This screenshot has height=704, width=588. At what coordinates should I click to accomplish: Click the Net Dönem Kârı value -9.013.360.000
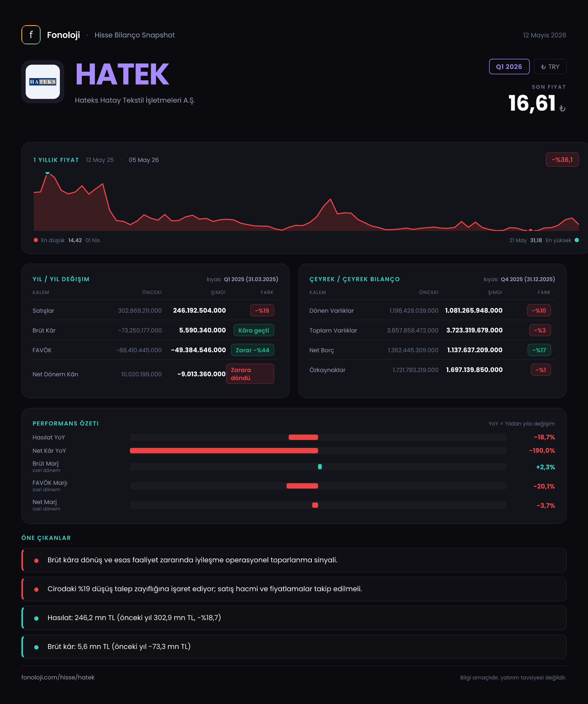coord(202,374)
